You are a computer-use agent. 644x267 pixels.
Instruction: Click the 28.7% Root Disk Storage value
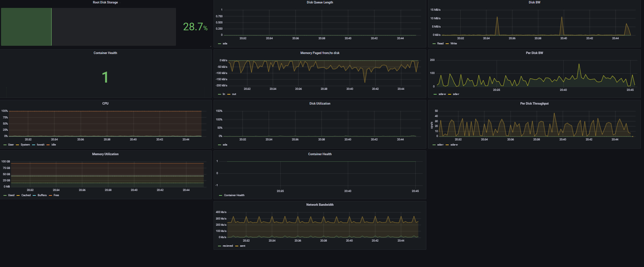(x=195, y=27)
